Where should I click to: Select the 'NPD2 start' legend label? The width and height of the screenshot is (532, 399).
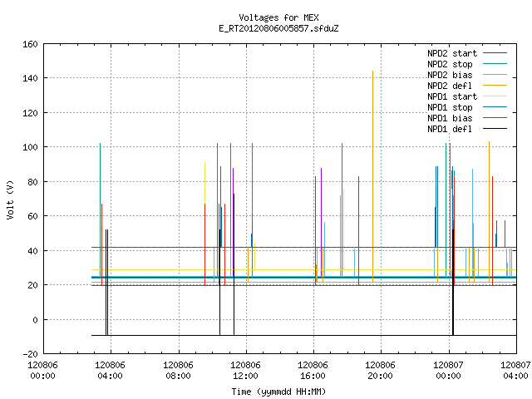[x=452, y=53]
